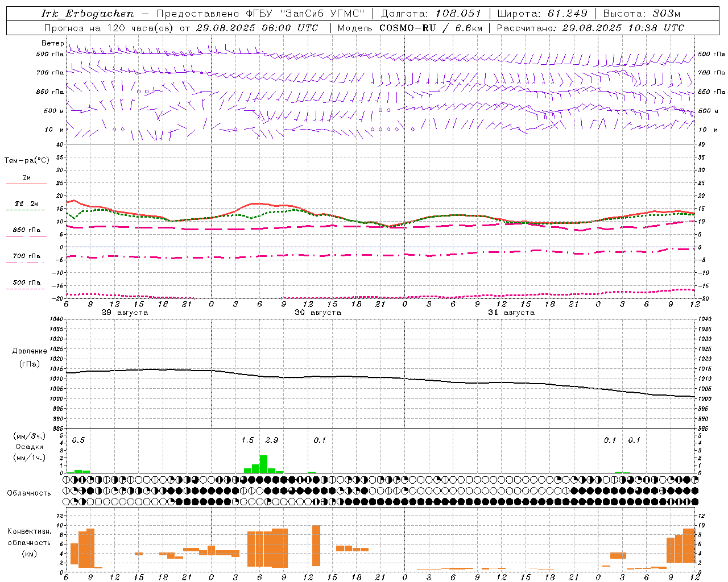The image size is (728, 582).
Task: Select the Высота: 303м text
Action: pyautogui.click(x=642, y=14)
